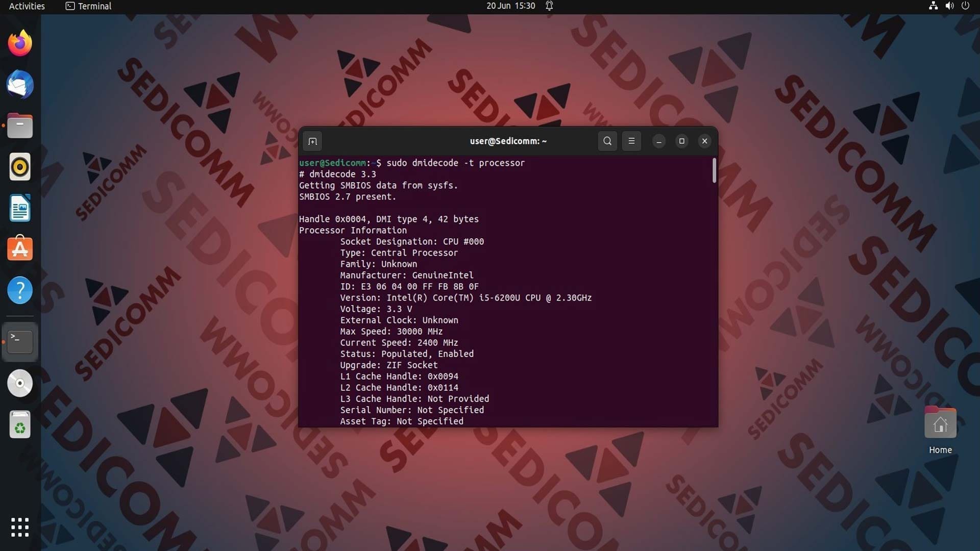The height and width of the screenshot is (551, 980).
Task: Open the clock showing 20 Jun 15:30
Action: click(510, 6)
